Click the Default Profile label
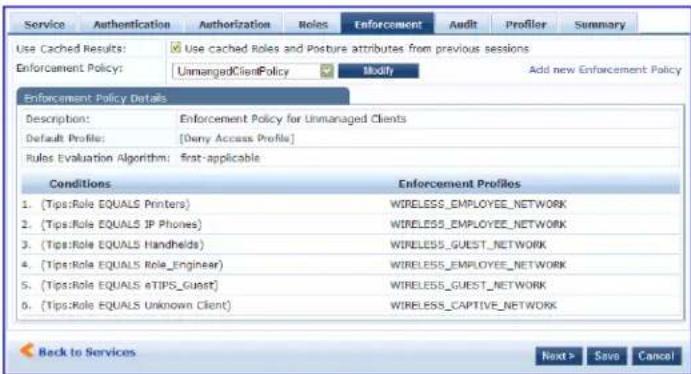 65,138
